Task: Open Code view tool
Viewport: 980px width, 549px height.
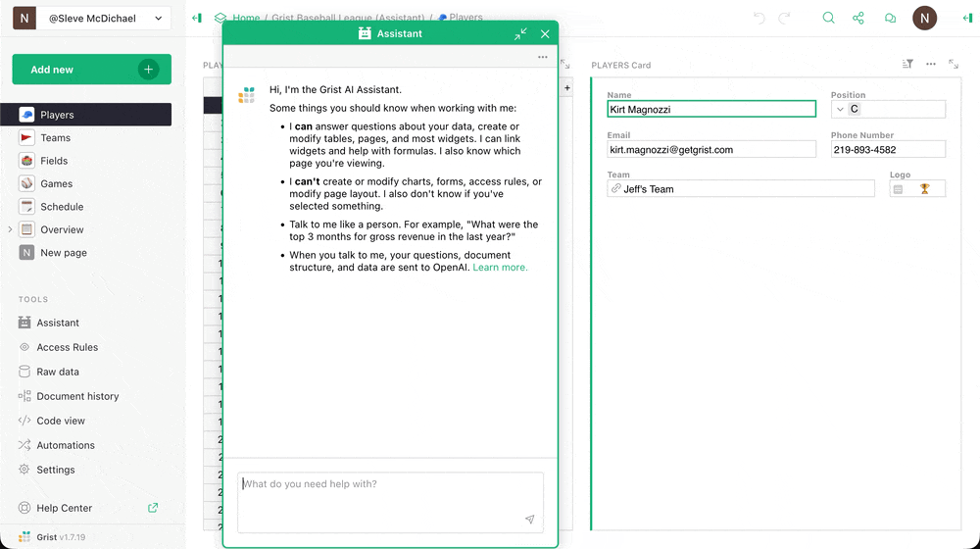Action: pyautogui.click(x=61, y=421)
